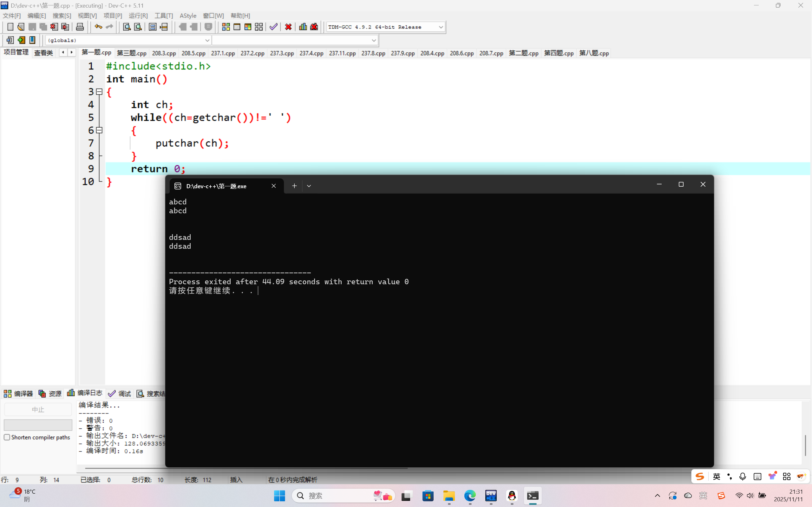This screenshot has width=812, height=507.
Task: Click the Undo arrow icon
Action: coord(98,27)
